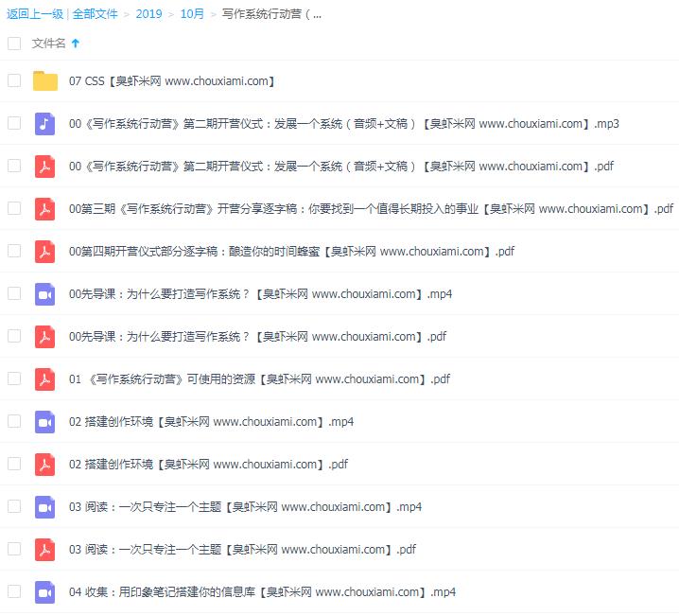Jump to 10月 breadcrumb folder
Screen dimensions: 679x616
pos(192,14)
